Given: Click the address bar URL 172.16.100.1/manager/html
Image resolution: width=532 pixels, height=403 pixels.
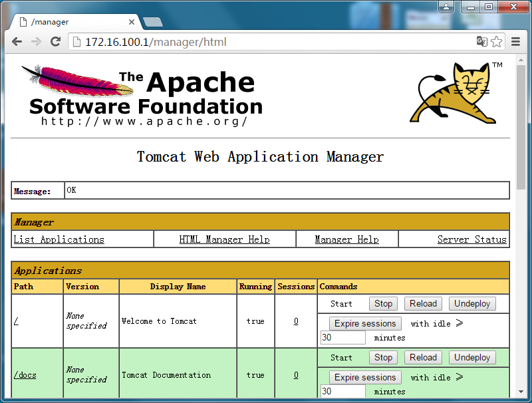Looking at the screenshot, I should pos(156,42).
